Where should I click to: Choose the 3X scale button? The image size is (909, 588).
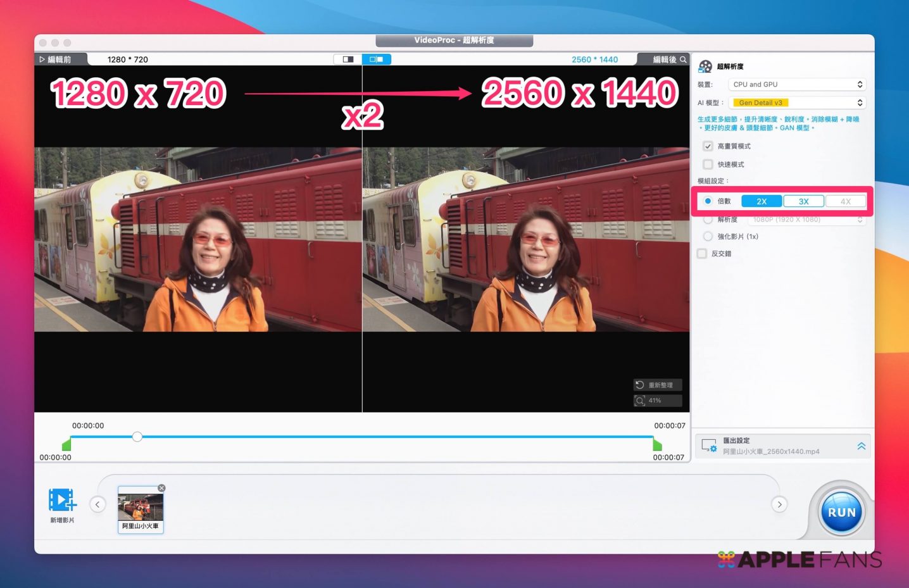[803, 201]
